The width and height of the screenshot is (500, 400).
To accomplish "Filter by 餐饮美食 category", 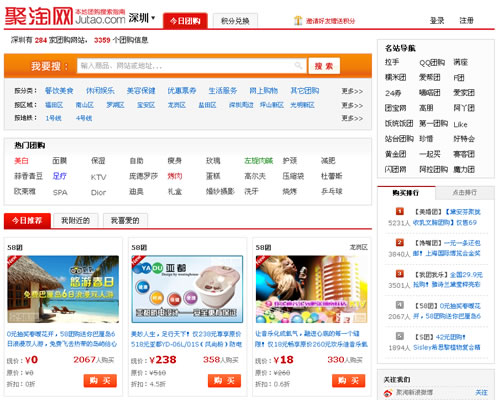I will (x=59, y=91).
